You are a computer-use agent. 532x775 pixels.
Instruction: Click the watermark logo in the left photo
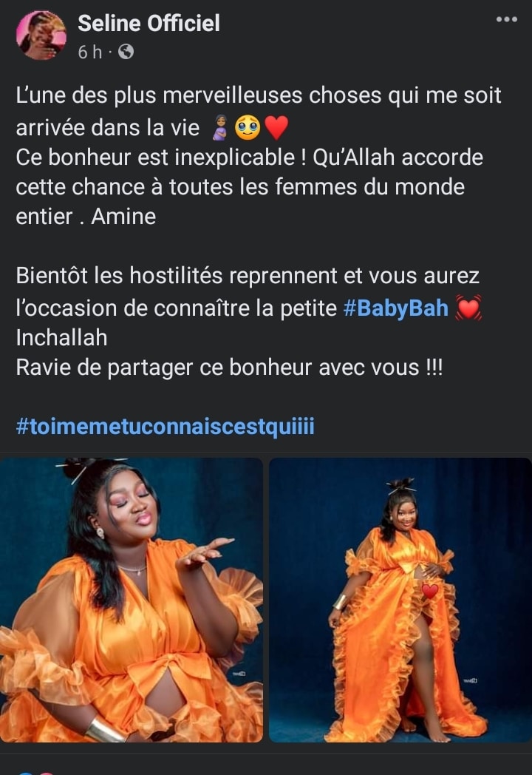[239, 673]
